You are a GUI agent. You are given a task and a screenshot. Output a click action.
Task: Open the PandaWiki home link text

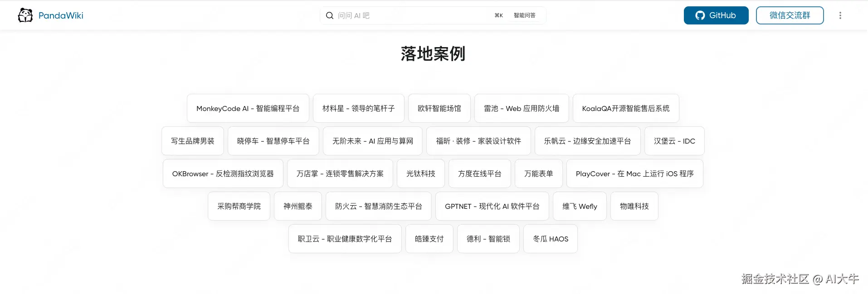(x=61, y=15)
